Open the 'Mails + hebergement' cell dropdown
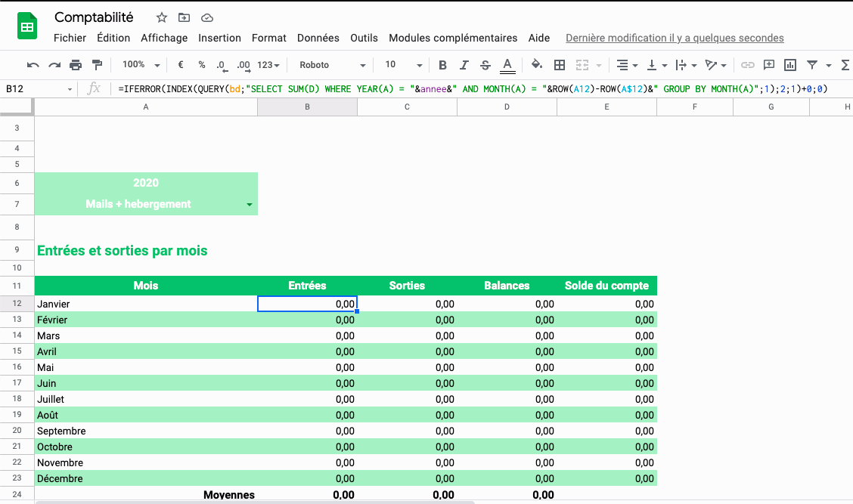 (250, 205)
